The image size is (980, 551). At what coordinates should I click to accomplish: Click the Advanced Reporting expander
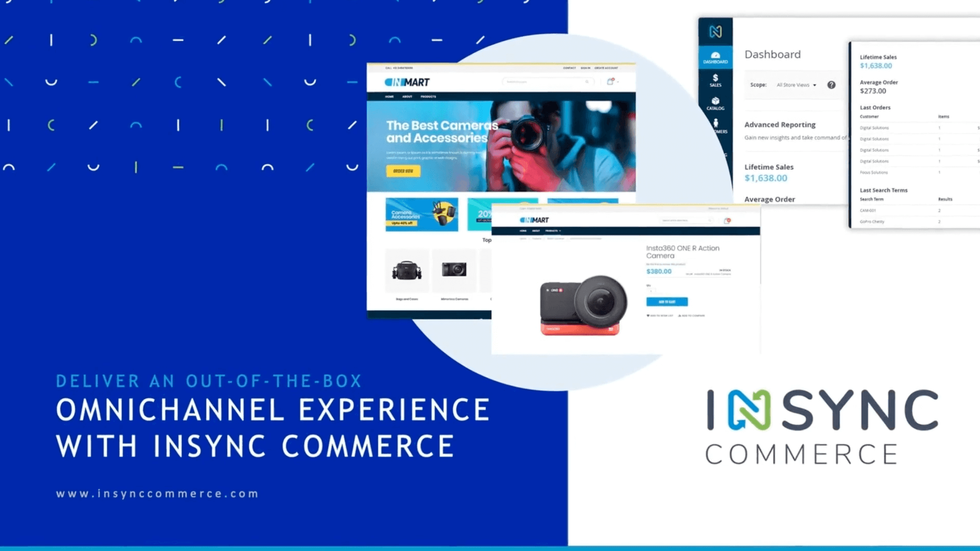779,125
